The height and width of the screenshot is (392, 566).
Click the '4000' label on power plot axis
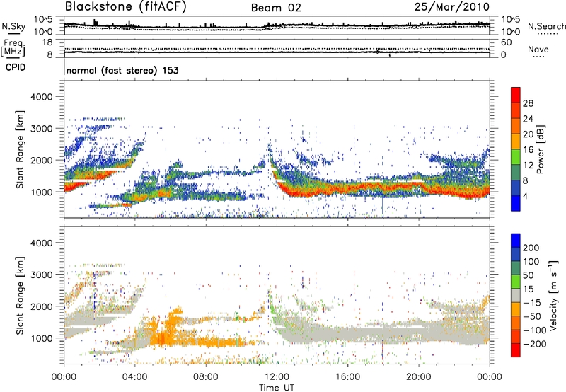42,97
